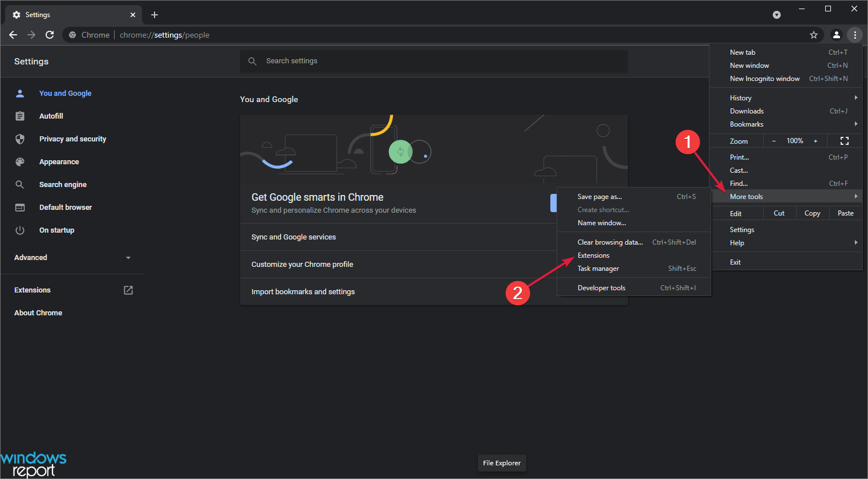The width and height of the screenshot is (868, 479).
Task: Click the On startup power icon
Action: tap(20, 230)
